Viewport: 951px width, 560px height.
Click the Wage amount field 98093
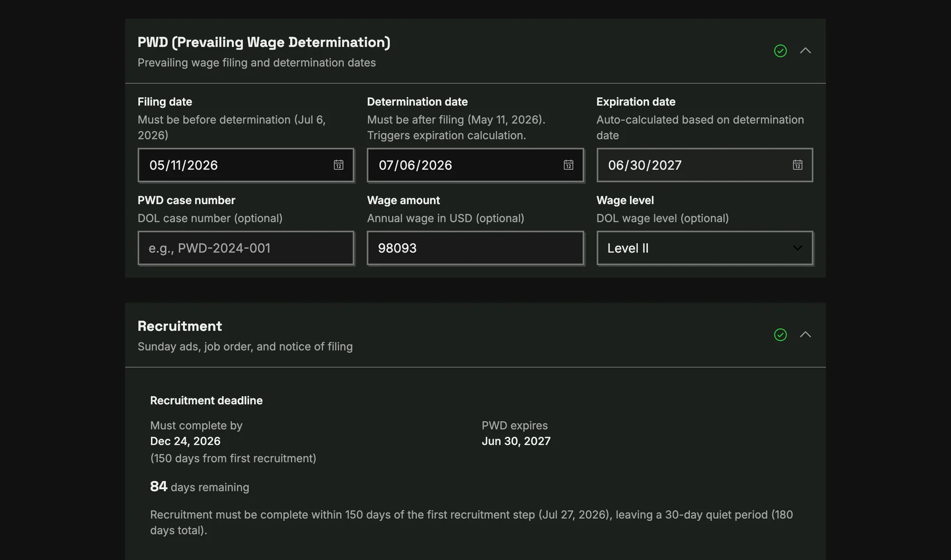coord(475,248)
